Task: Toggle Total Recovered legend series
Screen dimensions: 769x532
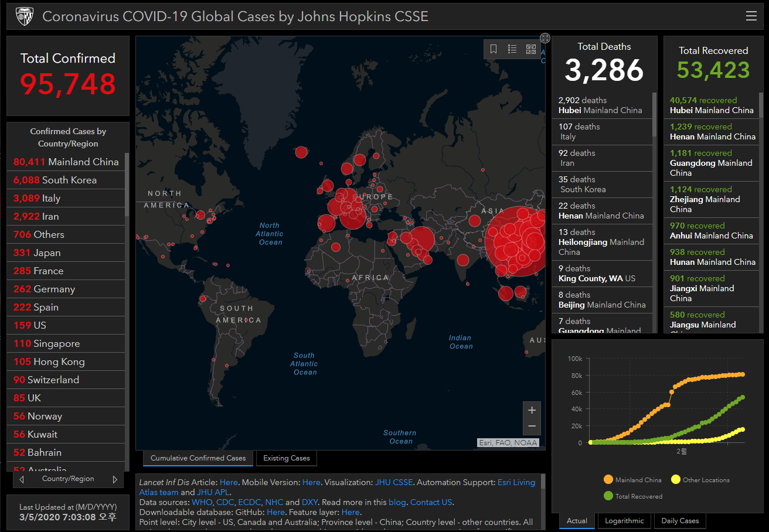Action: point(632,496)
